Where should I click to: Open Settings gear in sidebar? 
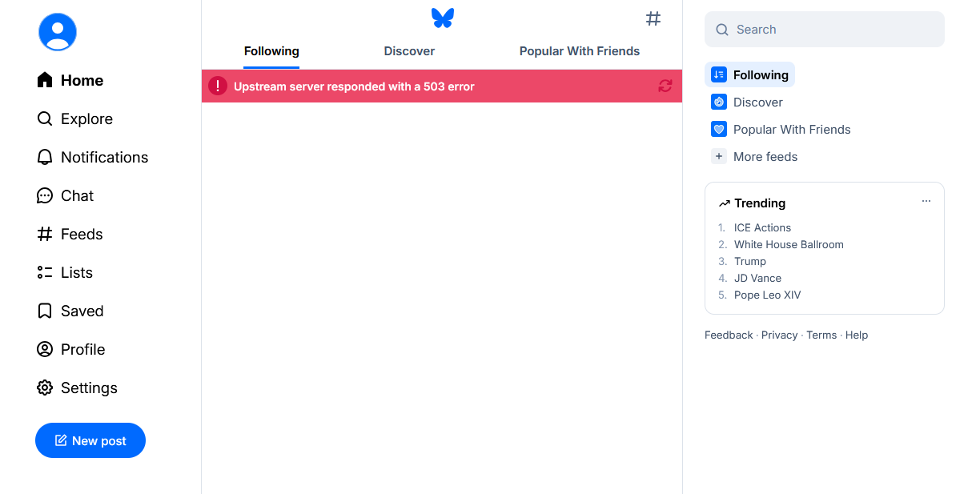click(x=45, y=388)
